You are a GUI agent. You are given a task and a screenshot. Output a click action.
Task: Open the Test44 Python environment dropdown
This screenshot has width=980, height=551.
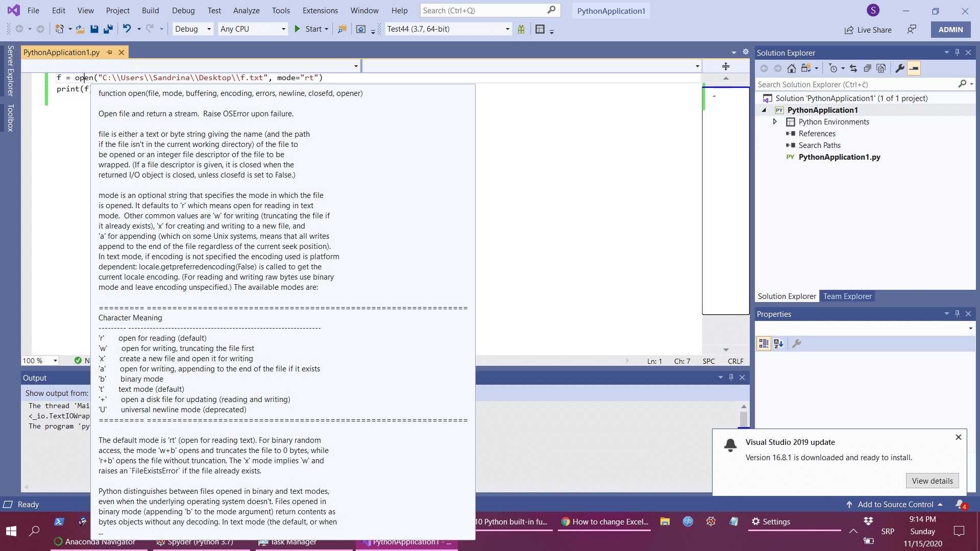pos(448,29)
